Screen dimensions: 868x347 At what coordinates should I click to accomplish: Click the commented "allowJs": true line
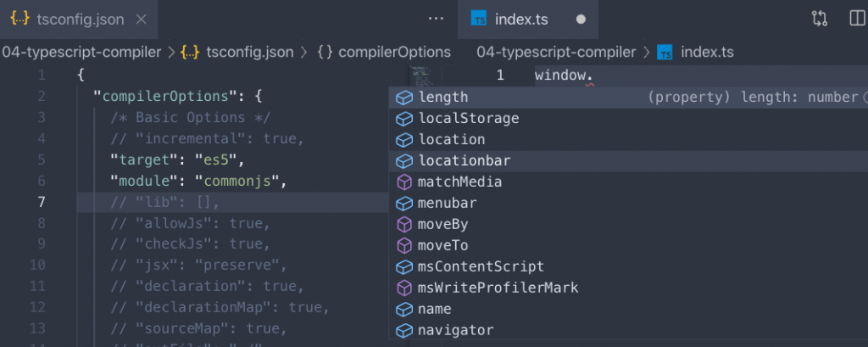coord(191,224)
